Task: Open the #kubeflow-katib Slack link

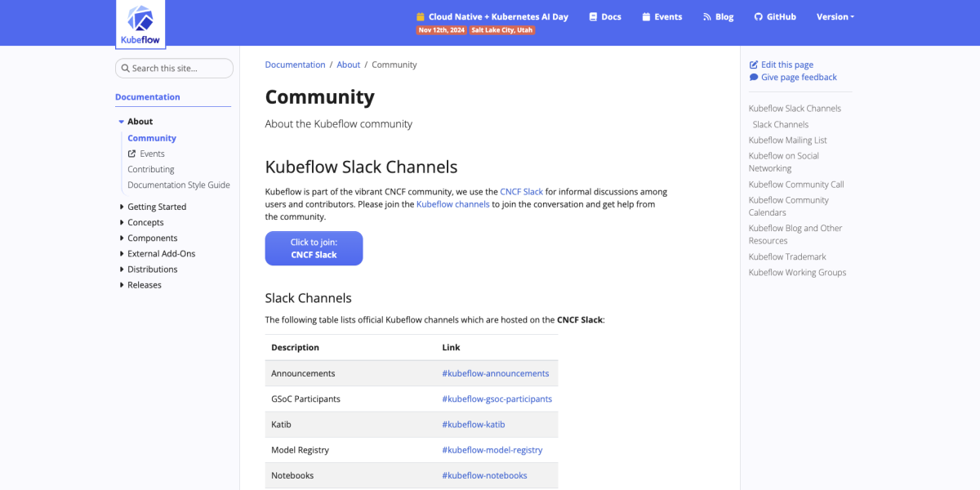Action: pos(474,424)
